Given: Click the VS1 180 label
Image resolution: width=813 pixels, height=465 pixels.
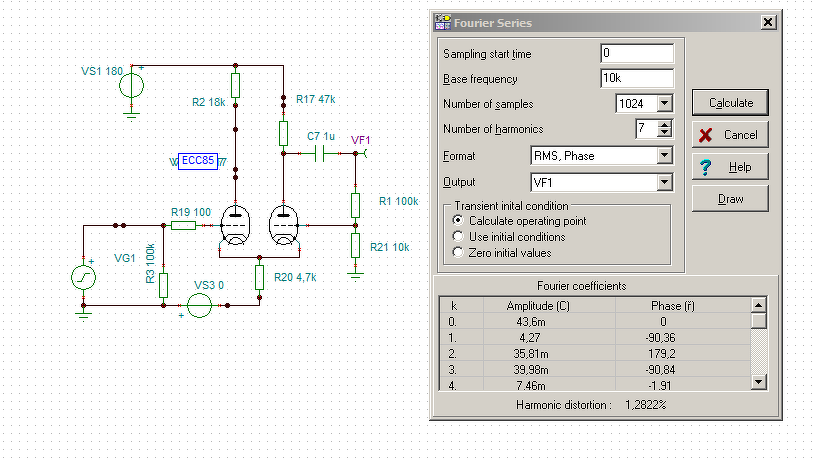Looking at the screenshot, I should [x=102, y=71].
